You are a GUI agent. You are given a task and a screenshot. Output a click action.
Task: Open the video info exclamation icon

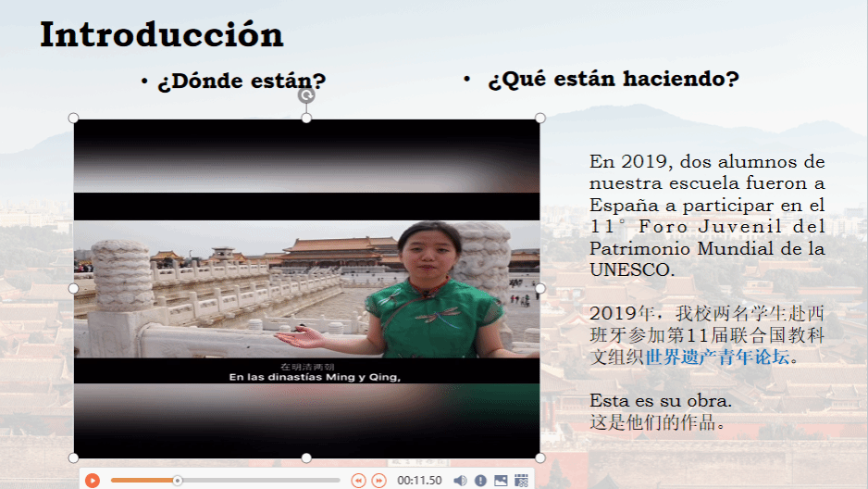[480, 481]
